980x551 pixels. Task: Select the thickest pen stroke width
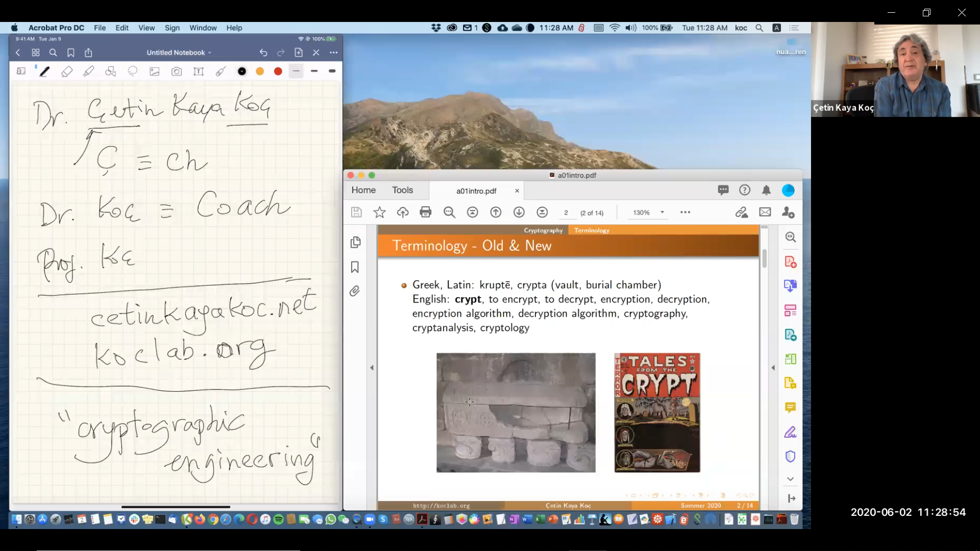point(332,71)
